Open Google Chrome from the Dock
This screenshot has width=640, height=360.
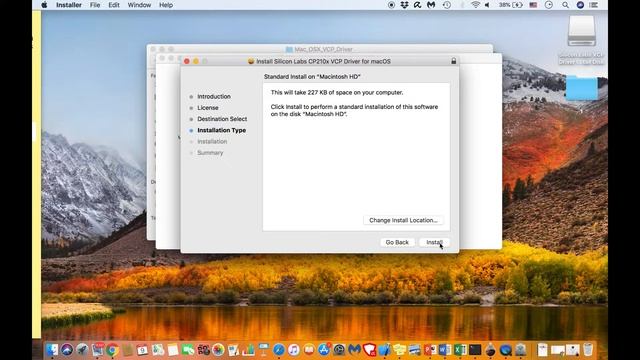(x=113, y=350)
